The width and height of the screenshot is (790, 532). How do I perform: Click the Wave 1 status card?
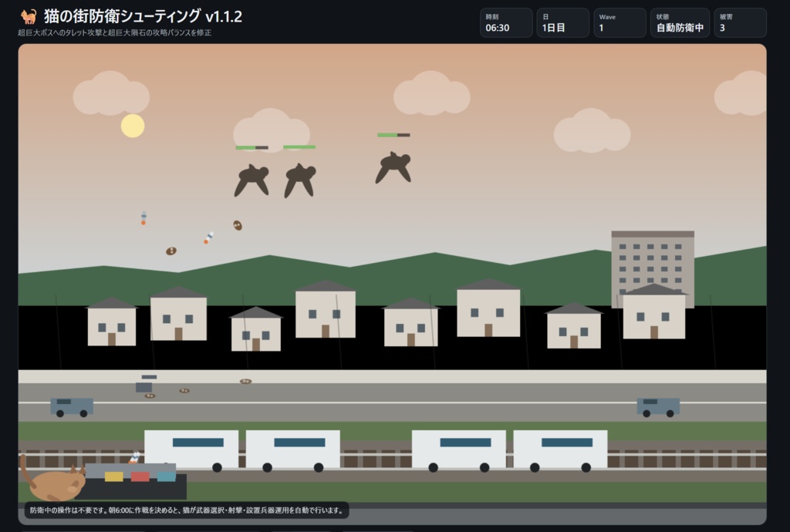(x=620, y=22)
